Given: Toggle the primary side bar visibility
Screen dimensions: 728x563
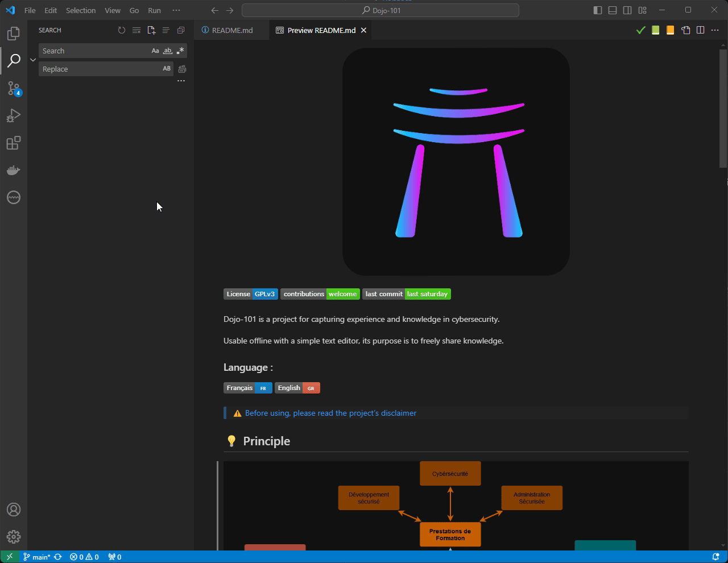Looking at the screenshot, I should point(598,10).
